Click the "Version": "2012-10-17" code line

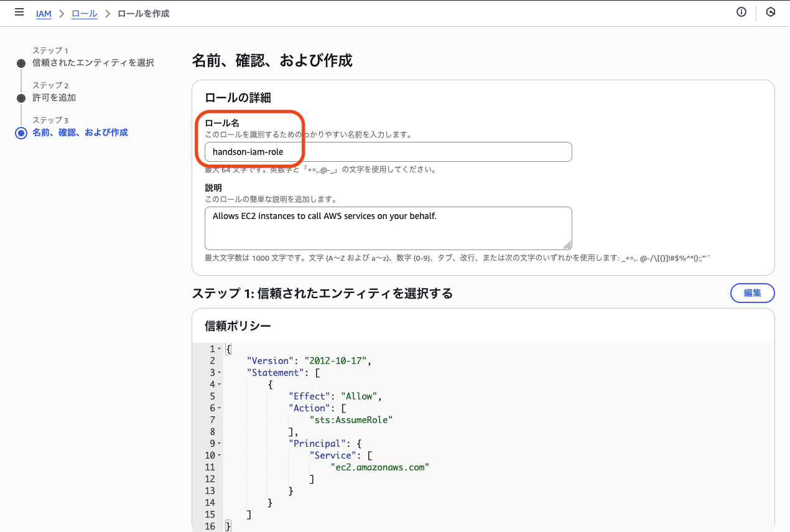(309, 361)
